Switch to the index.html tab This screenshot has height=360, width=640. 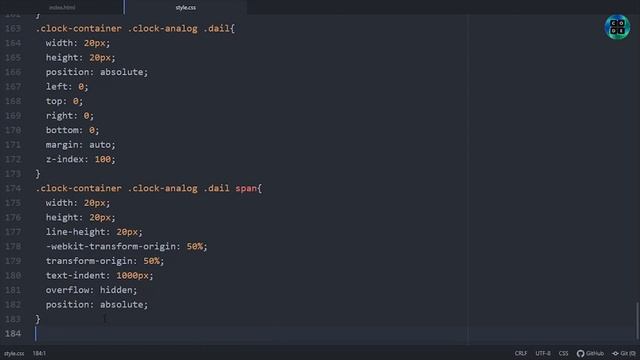[62, 7]
